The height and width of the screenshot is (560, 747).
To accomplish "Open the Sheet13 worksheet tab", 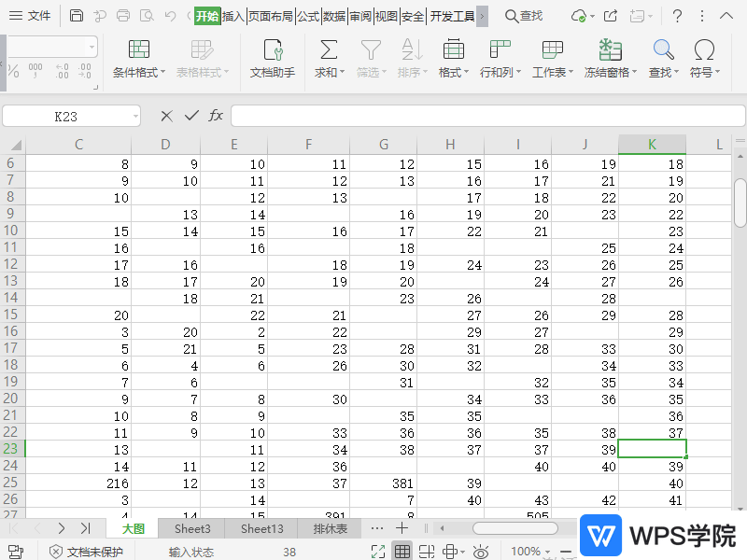I will pos(261,528).
